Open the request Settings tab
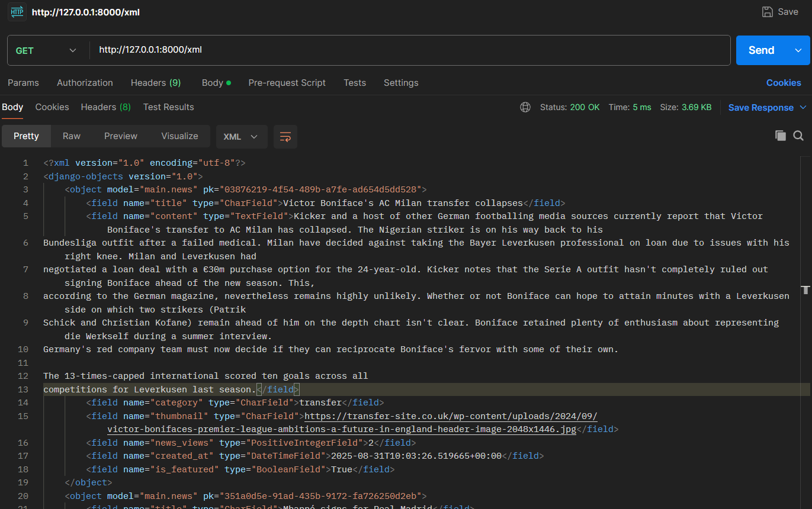This screenshot has width=812, height=509. click(x=401, y=83)
